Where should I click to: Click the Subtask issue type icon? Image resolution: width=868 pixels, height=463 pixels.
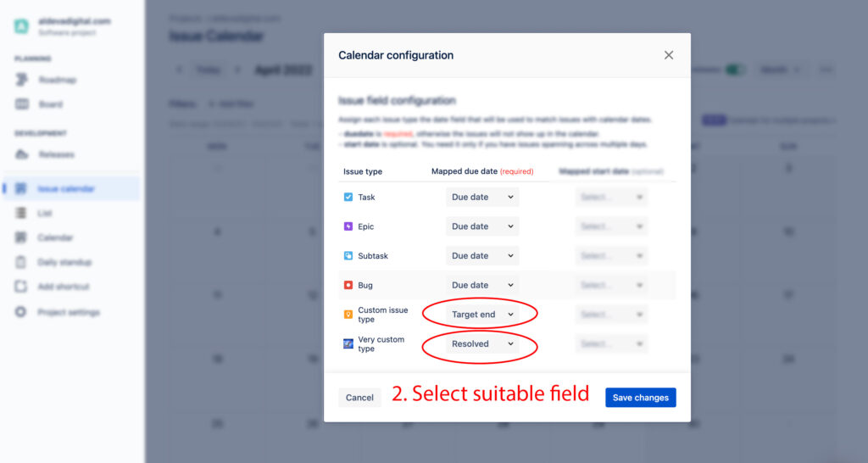coord(348,256)
